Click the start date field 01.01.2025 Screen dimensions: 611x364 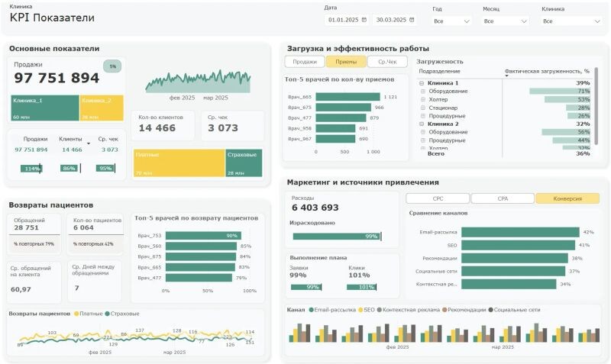click(343, 21)
